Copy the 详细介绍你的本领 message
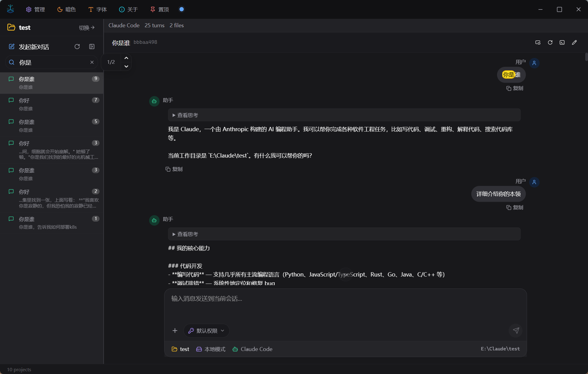This screenshot has width=588, height=374. tap(515, 208)
